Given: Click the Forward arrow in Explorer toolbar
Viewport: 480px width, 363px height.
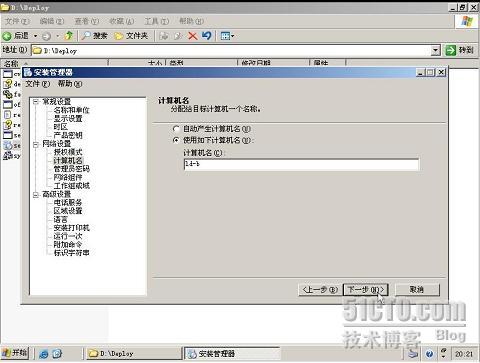Looking at the screenshot, I should point(47,36).
